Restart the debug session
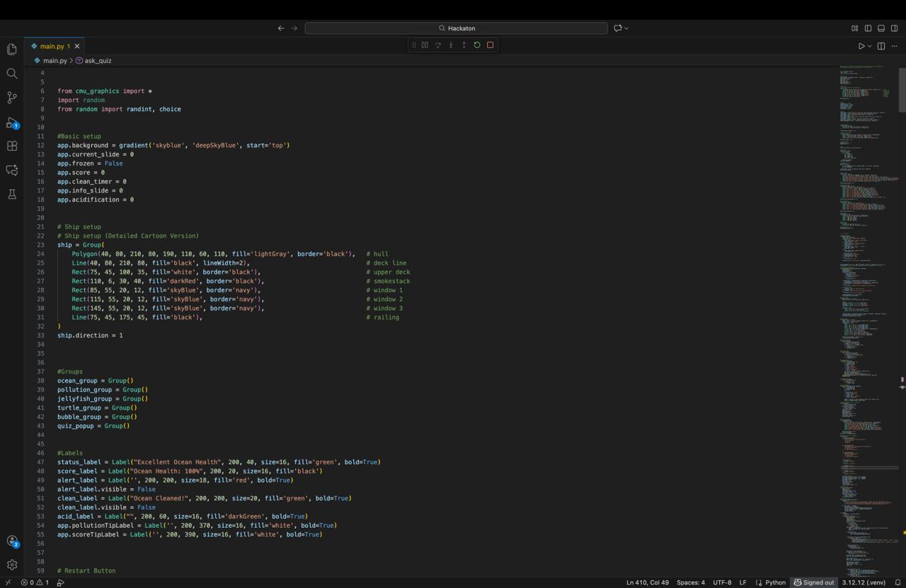 477,45
